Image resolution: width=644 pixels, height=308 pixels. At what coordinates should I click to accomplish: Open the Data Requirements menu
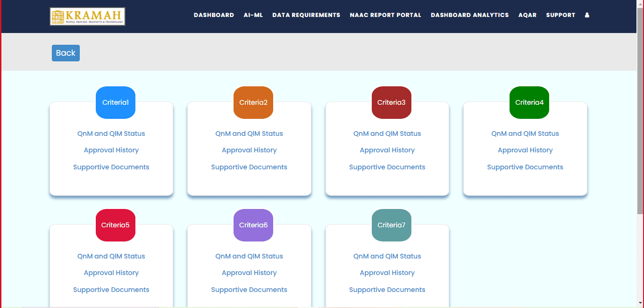click(x=306, y=15)
